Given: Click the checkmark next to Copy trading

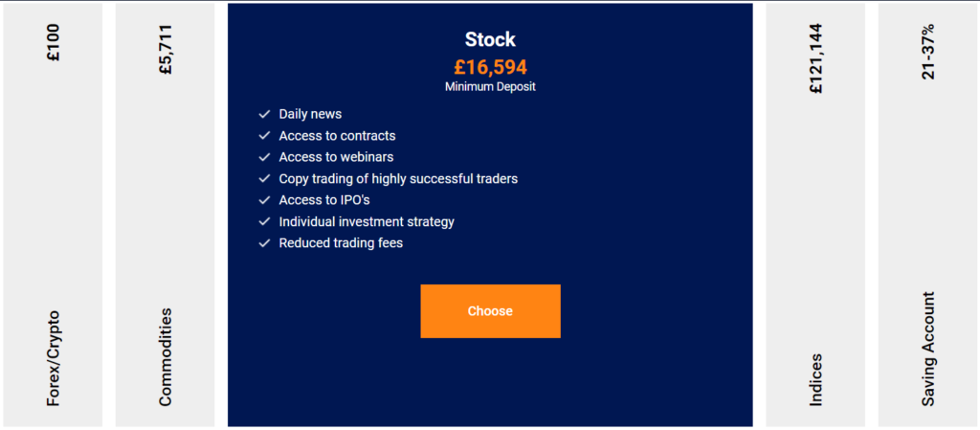Looking at the screenshot, I should (x=264, y=179).
